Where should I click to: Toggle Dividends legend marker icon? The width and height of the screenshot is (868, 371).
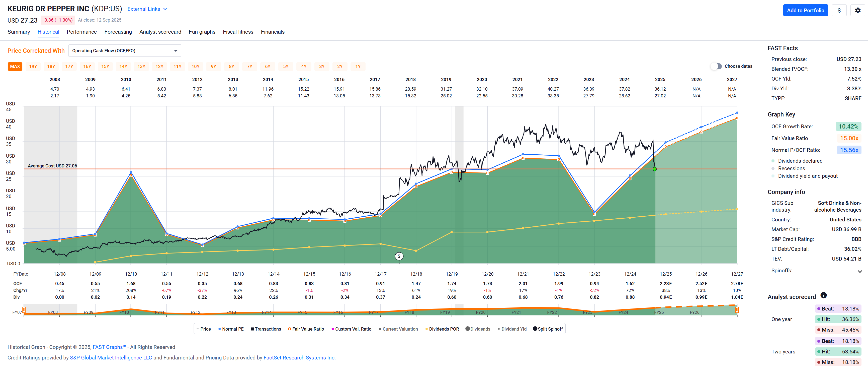point(468,329)
